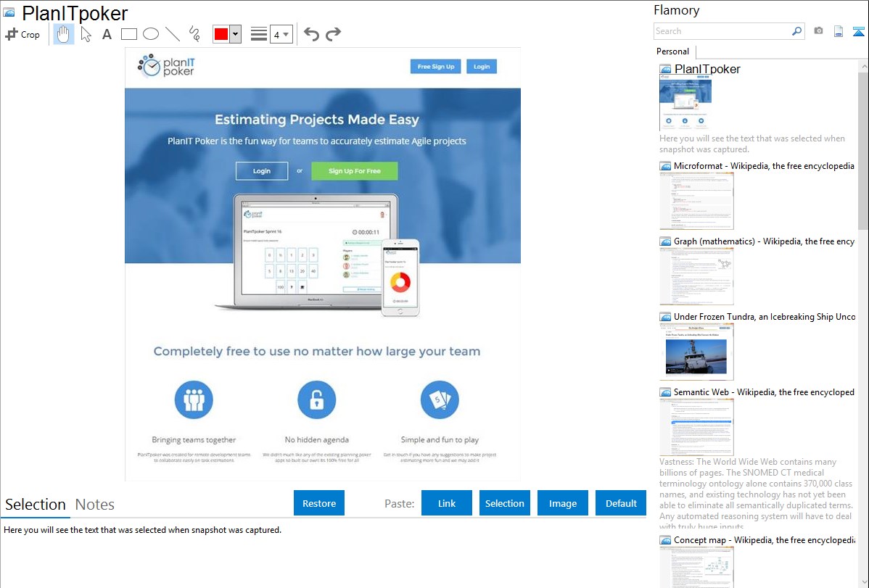
Task: Click the red color swatch
Action: pyautogui.click(x=221, y=34)
